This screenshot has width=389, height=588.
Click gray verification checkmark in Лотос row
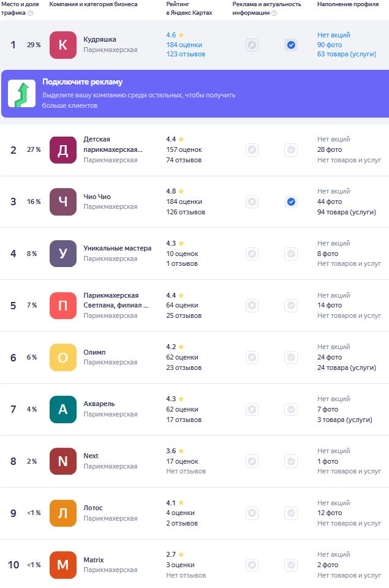pos(291,513)
